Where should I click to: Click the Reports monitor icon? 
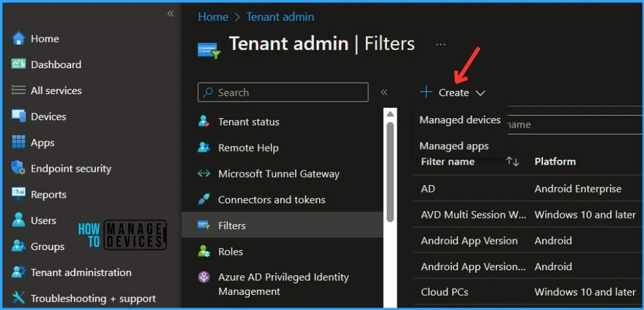pyautogui.click(x=18, y=194)
